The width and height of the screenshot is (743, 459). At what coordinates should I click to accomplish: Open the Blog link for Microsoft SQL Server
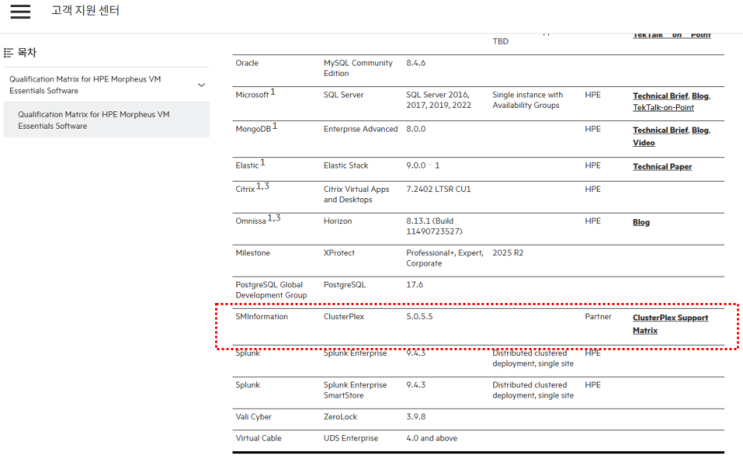click(x=700, y=96)
